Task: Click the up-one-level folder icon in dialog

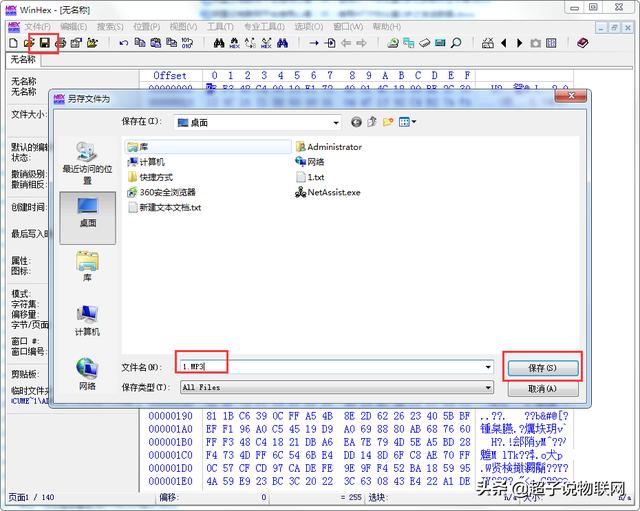Action: point(372,122)
